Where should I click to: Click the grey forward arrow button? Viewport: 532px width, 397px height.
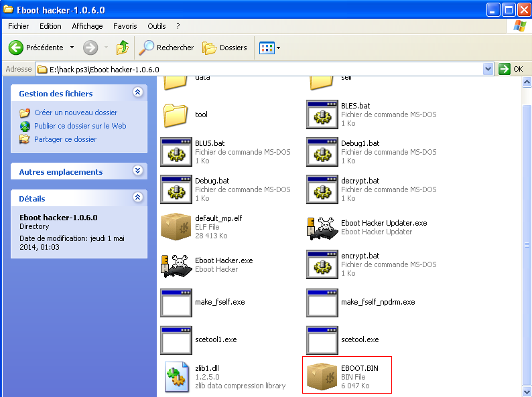(x=90, y=48)
